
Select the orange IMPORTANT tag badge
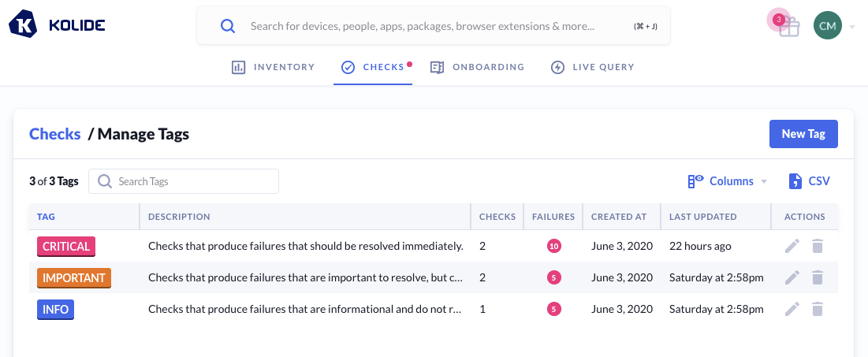click(x=73, y=277)
